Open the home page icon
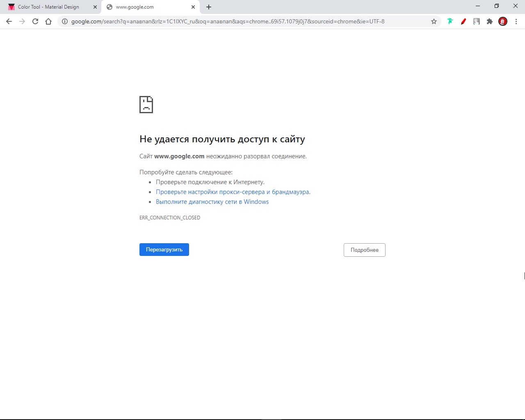 pyautogui.click(x=48, y=21)
